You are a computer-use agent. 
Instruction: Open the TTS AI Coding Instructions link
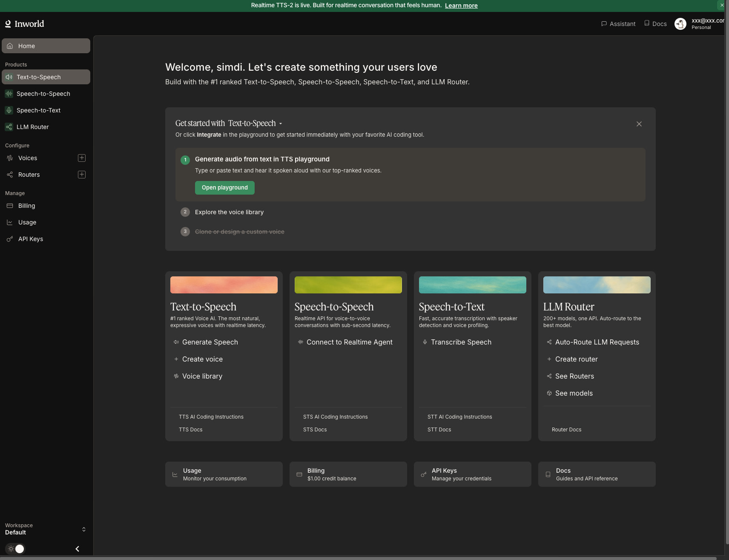[211, 417]
